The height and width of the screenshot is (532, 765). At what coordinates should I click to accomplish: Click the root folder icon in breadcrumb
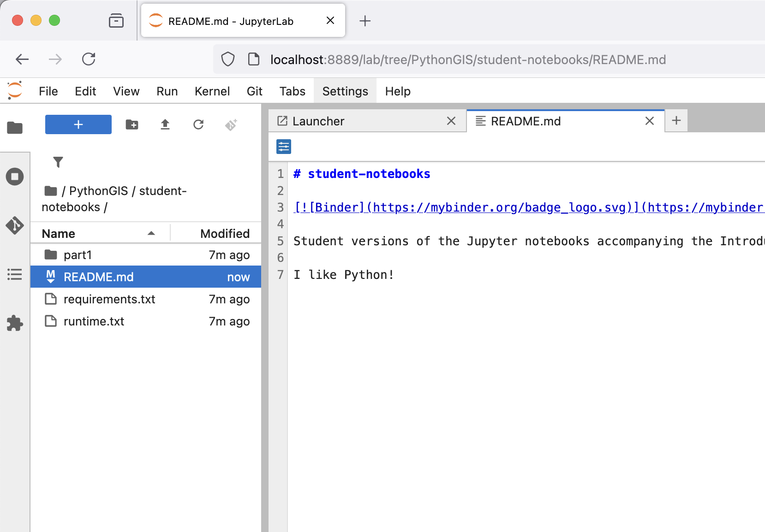51,191
